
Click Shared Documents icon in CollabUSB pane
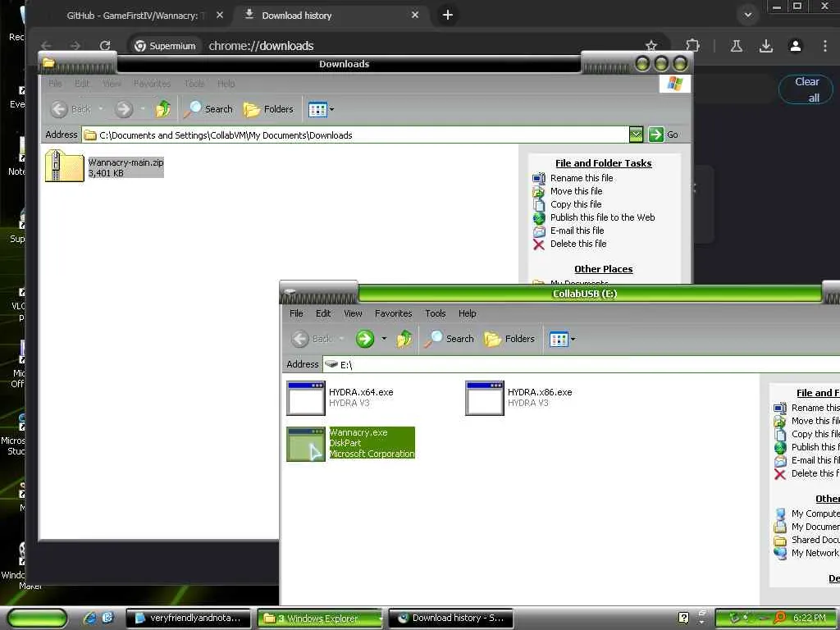click(780, 540)
